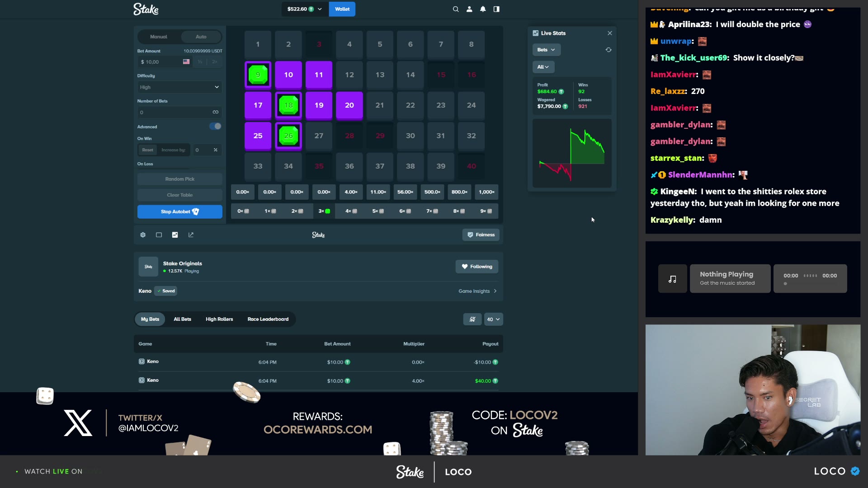868x488 pixels.
Task: Open the user profile icon
Action: coord(469,9)
